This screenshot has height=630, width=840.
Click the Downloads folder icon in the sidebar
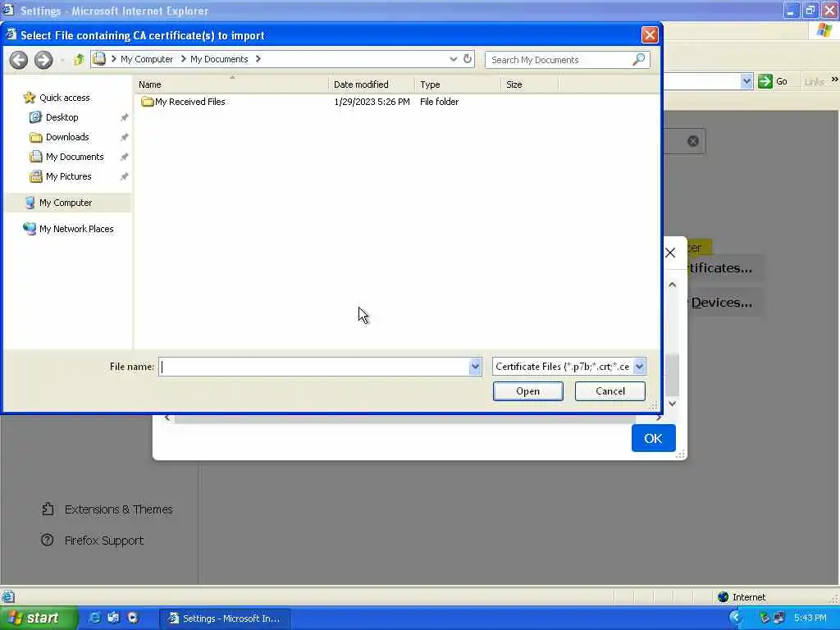coord(36,137)
